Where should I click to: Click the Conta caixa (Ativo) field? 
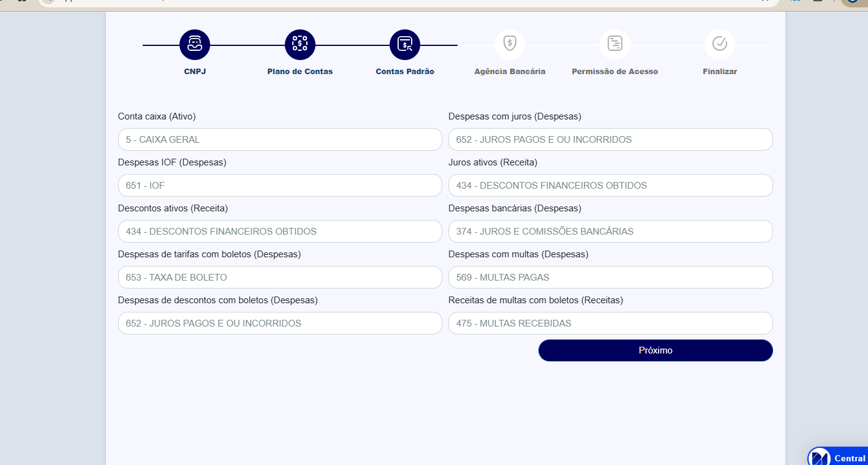coord(280,140)
